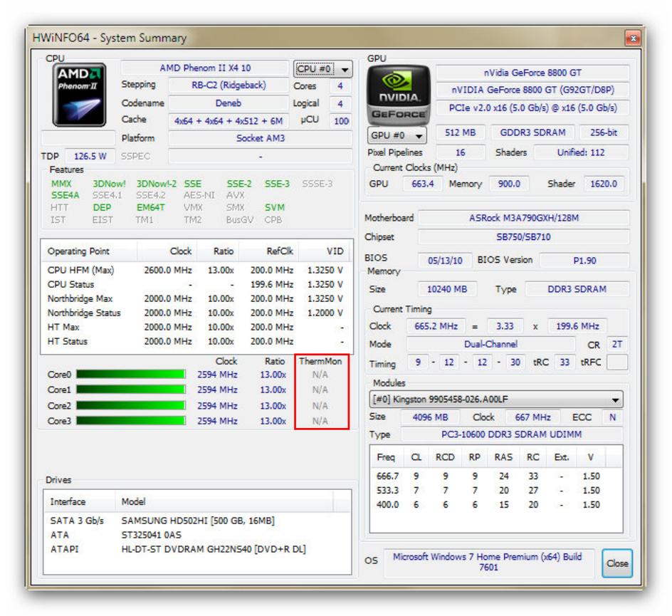672x616 pixels.
Task: Click the RB-C2 (Ridgeback) stepping field
Action: [229, 85]
